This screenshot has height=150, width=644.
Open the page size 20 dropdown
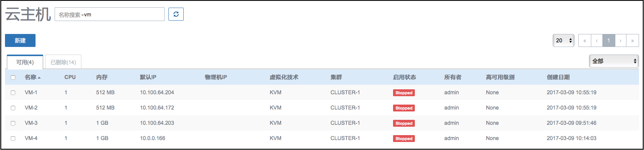click(563, 40)
